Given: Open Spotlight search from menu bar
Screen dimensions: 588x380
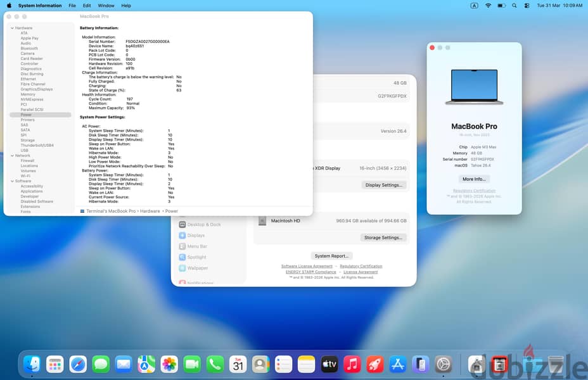Looking at the screenshot, I should coord(514,6).
